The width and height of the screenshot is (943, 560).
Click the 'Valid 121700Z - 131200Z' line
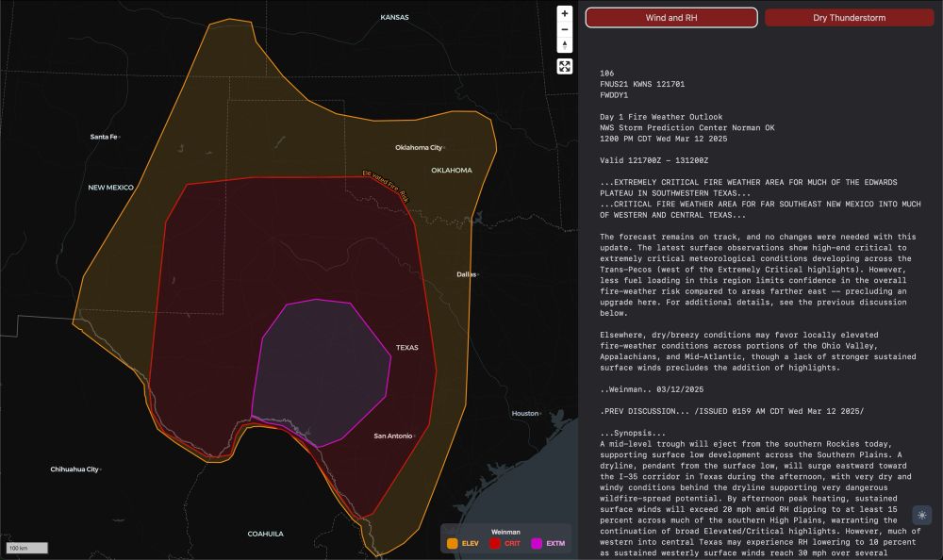click(x=653, y=160)
